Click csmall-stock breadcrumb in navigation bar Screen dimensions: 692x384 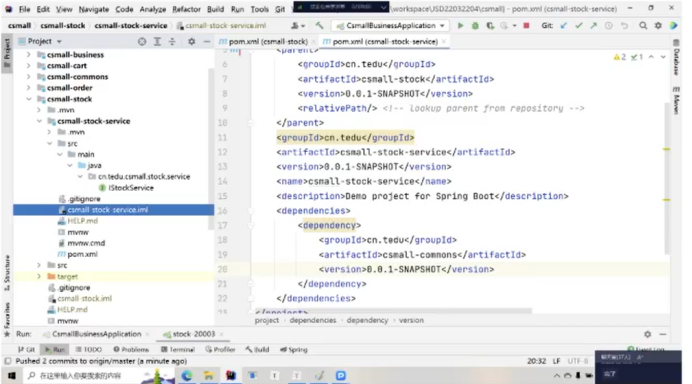pyautogui.click(x=63, y=26)
